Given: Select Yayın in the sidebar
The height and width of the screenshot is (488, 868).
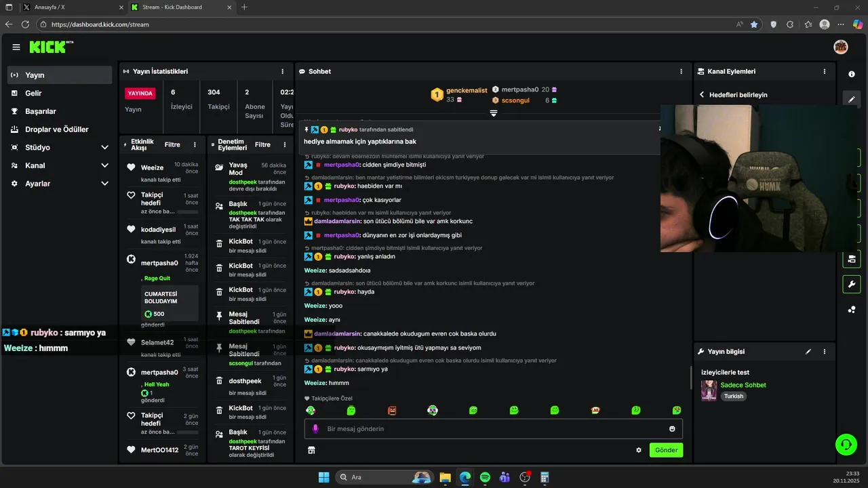Looking at the screenshot, I should [60, 75].
